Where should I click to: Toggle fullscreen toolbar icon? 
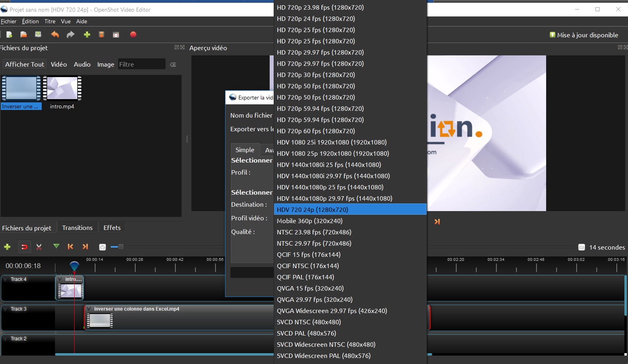[116, 35]
